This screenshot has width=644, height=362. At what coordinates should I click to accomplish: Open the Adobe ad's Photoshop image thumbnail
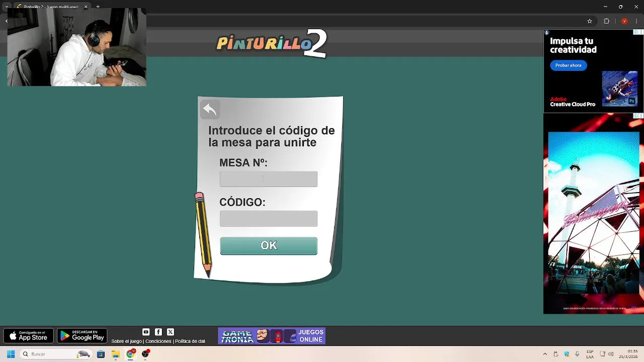point(620,88)
